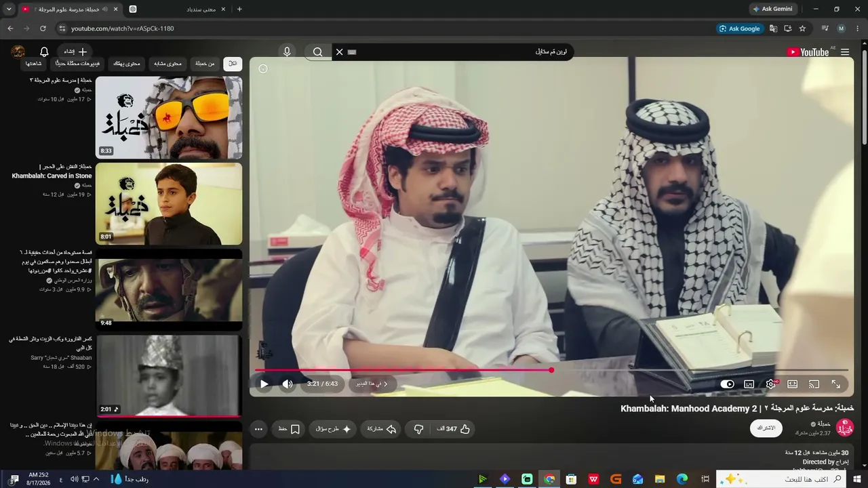Open the YouTube guide hamburger menu
868x488 pixels.
coord(845,52)
